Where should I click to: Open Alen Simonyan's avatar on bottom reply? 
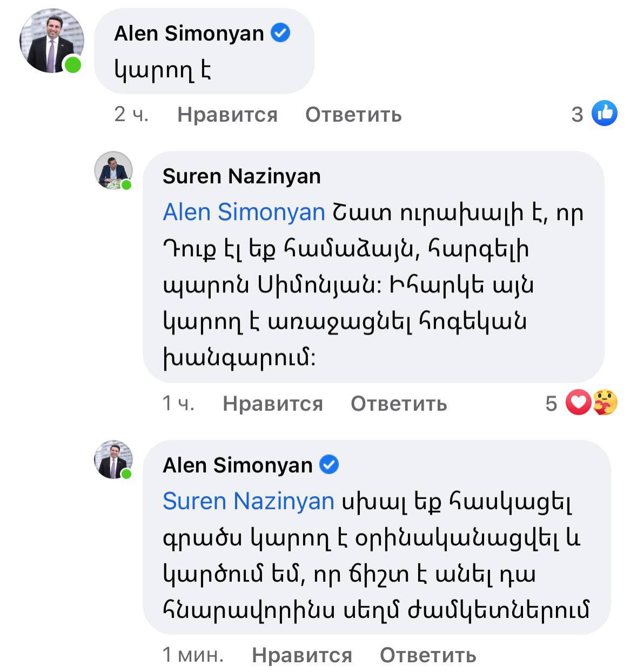point(113,460)
